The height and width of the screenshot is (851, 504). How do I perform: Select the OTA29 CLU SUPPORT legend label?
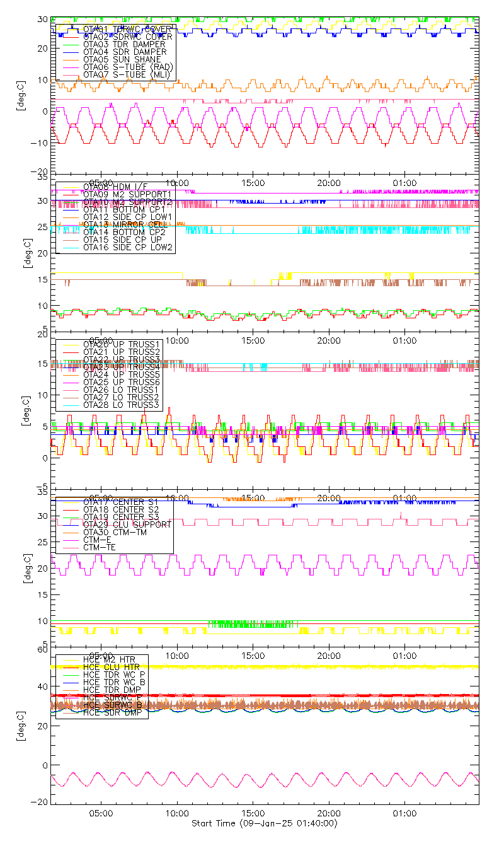pyautogui.click(x=127, y=524)
